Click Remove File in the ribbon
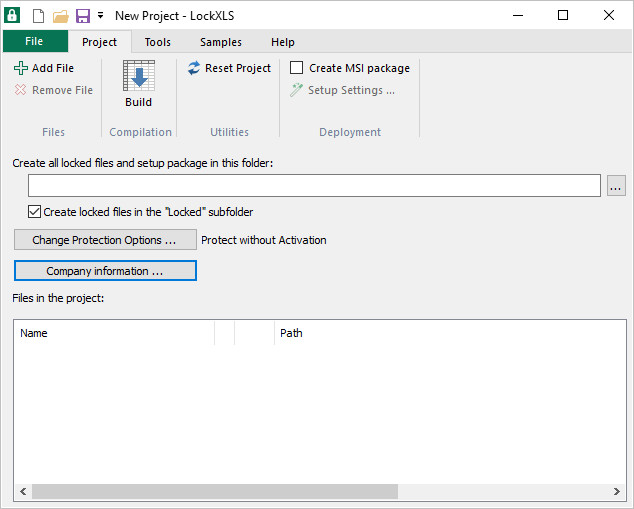Screen dimensions: 634x509 coord(54,90)
